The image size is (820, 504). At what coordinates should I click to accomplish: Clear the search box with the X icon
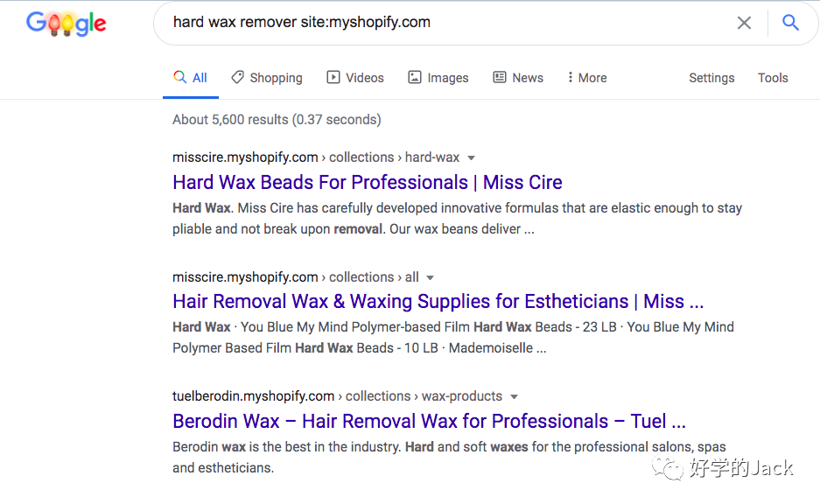pos(744,23)
